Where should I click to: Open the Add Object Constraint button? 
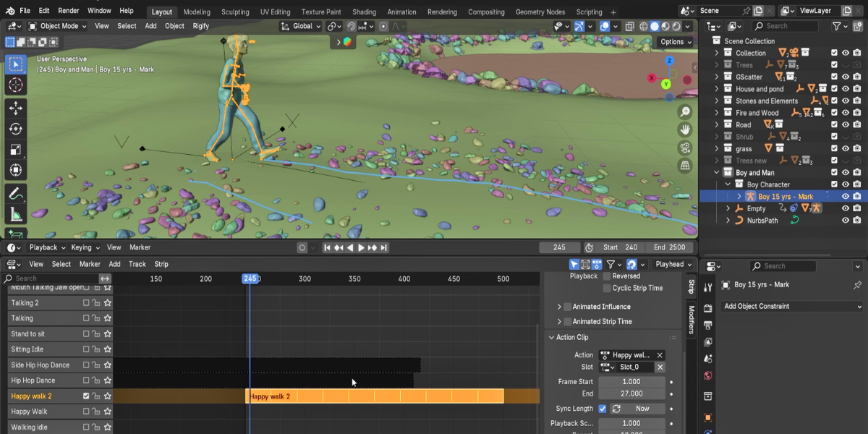pos(792,307)
